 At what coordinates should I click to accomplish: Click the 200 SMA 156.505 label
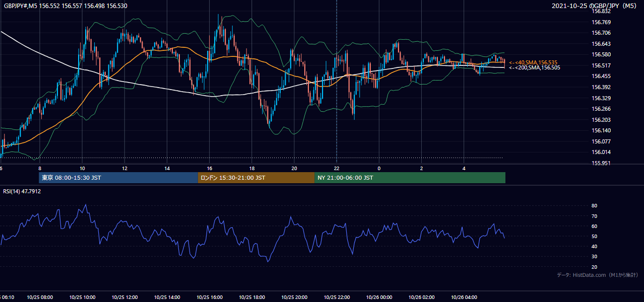(534, 67)
